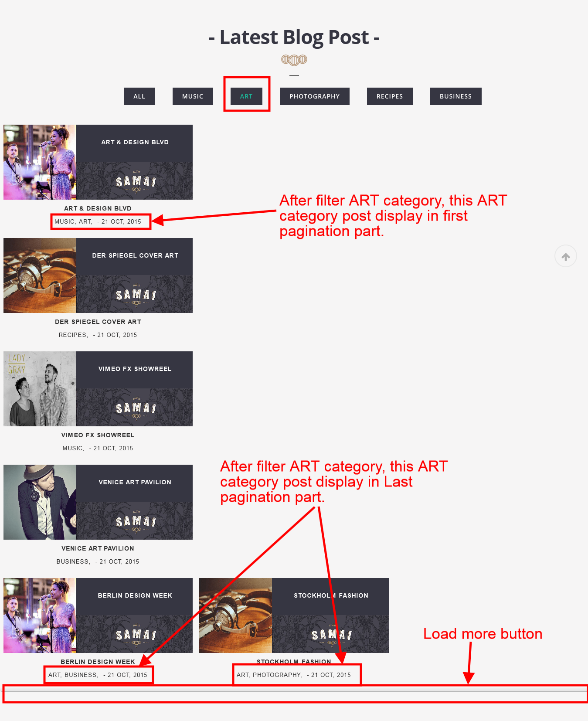Filter posts by MUSIC category
Viewport: 588px width, 721px height.
pyautogui.click(x=193, y=96)
